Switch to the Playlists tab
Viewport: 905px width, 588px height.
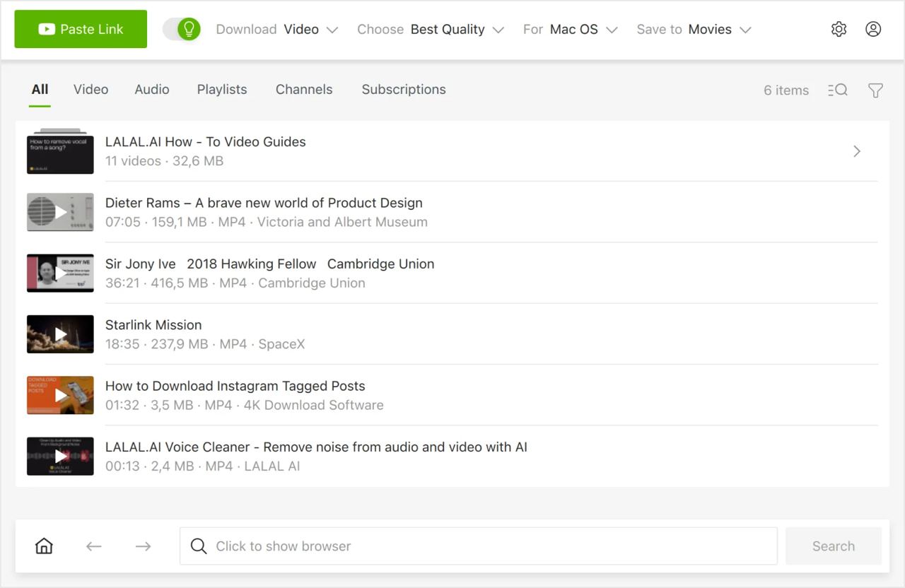[221, 89]
